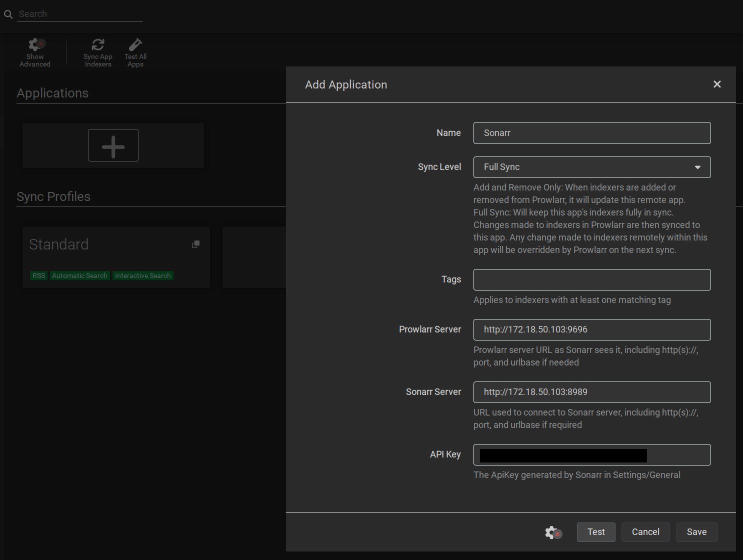Click the add sync profile card beside Standard
743x560 pixels.
pos(254,257)
